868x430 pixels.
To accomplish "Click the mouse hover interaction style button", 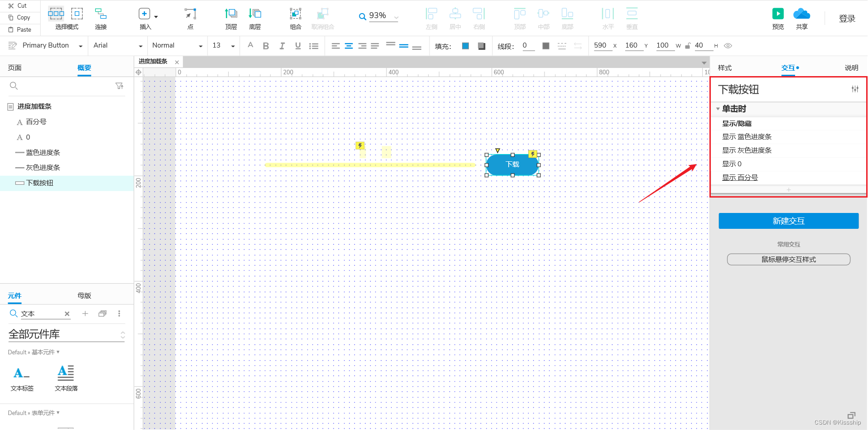I will 788,260.
